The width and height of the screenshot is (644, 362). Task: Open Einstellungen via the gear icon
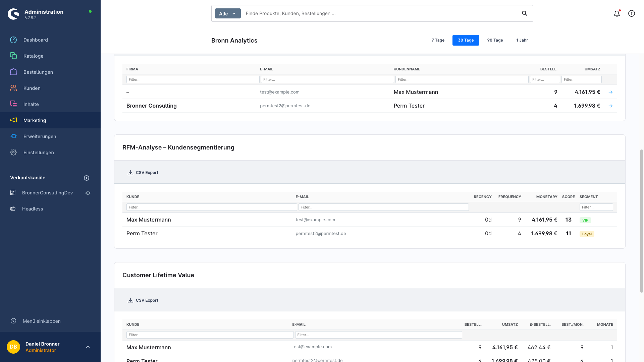click(13, 152)
